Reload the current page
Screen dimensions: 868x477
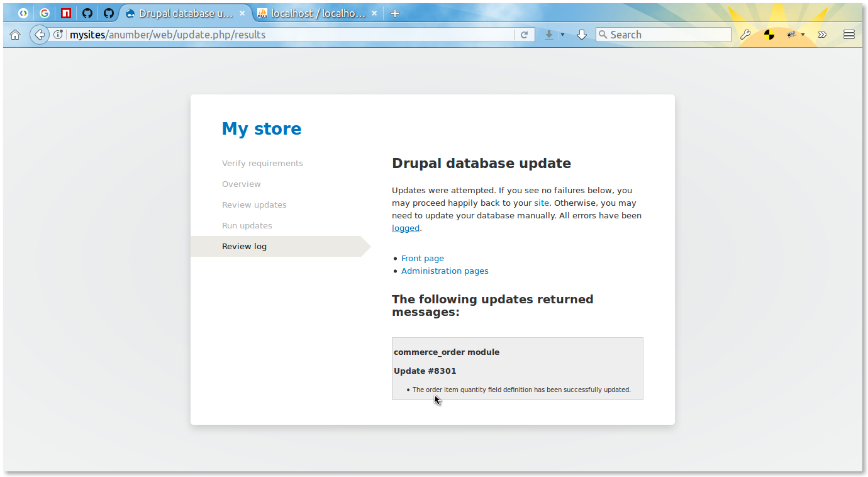525,35
